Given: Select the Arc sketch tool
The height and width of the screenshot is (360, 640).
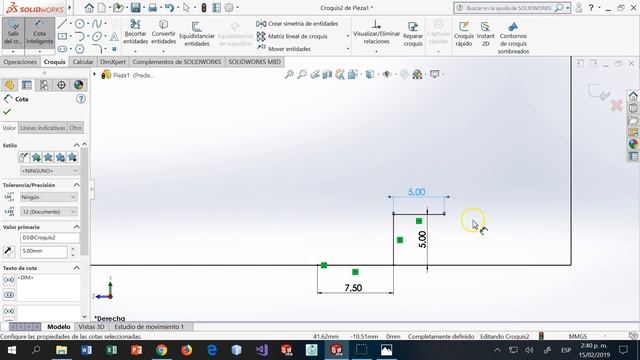Looking at the screenshot, I should click(80, 36).
